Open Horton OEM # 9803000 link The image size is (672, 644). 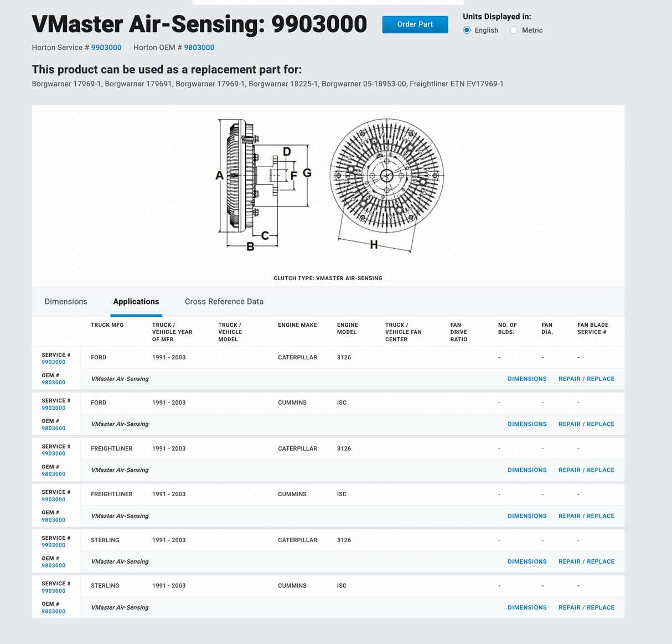click(x=199, y=48)
